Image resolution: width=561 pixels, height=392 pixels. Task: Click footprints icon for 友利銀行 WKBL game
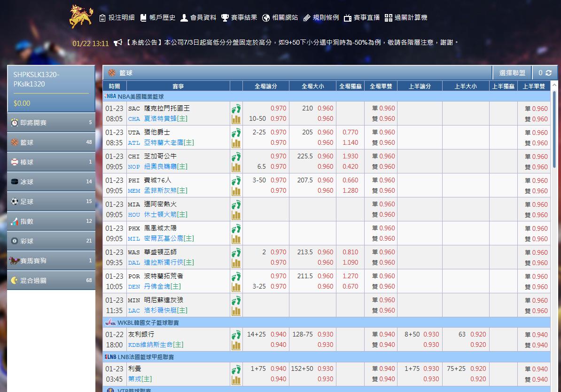point(236,335)
